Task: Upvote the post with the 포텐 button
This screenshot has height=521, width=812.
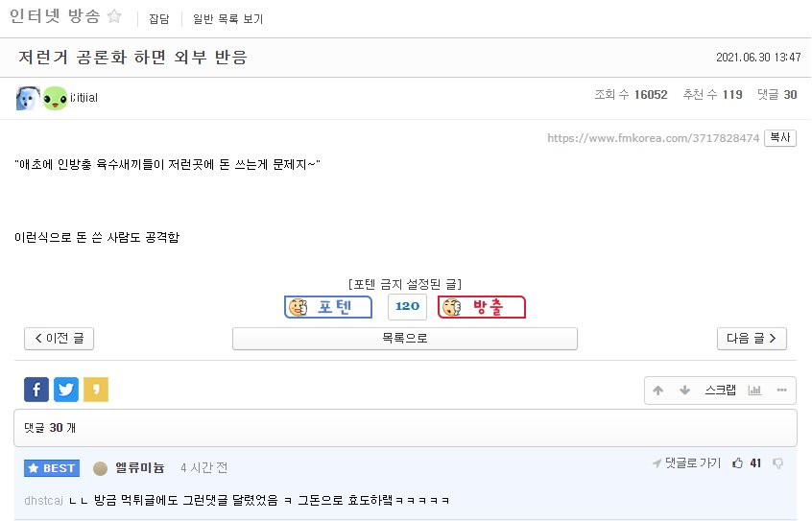Action: click(x=328, y=307)
